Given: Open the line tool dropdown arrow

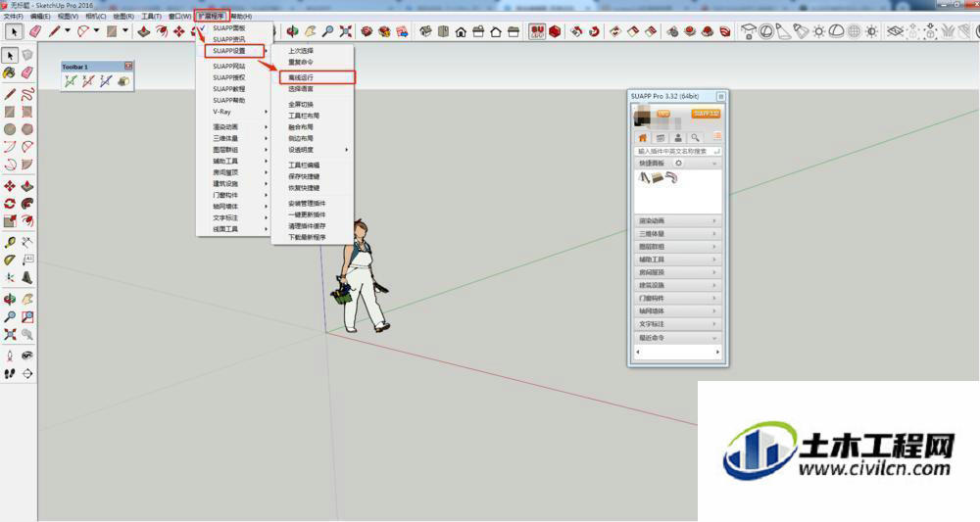Looking at the screenshot, I should [x=68, y=31].
